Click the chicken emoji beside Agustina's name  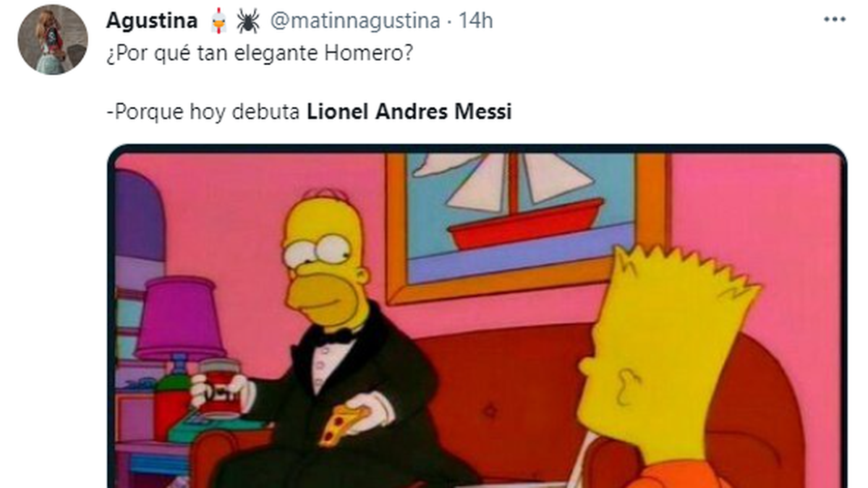click(218, 21)
